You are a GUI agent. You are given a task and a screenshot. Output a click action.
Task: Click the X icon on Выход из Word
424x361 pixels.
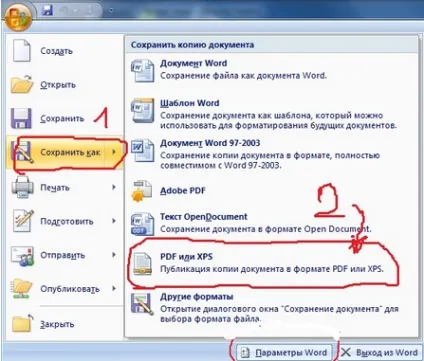346,352
